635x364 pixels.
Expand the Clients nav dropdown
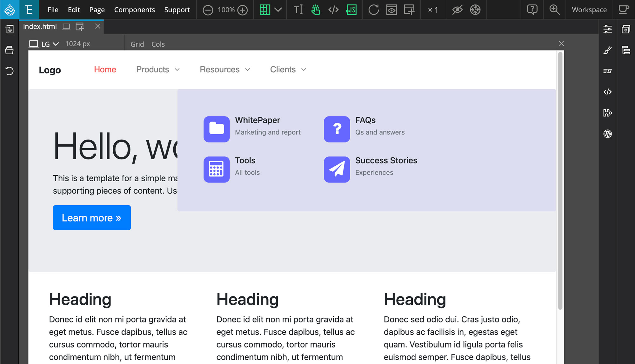288,69
